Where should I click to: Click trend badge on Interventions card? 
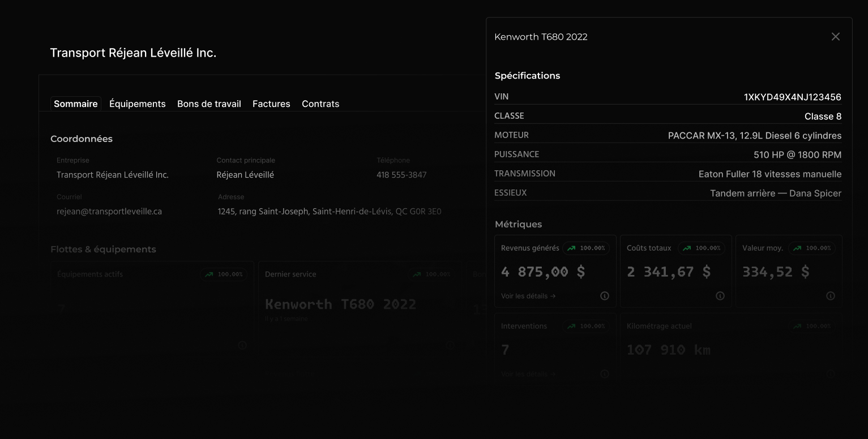[586, 326]
